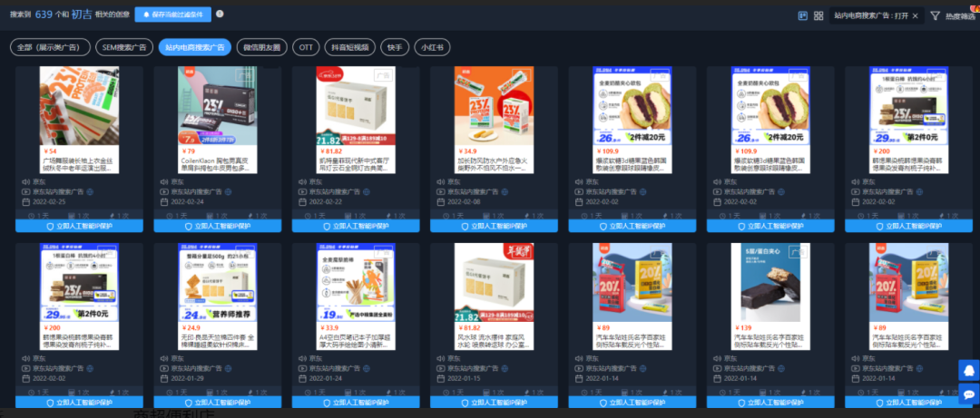The width and height of the screenshot is (980, 418).
Task: Switch to the board card view icon
Action: click(803, 15)
